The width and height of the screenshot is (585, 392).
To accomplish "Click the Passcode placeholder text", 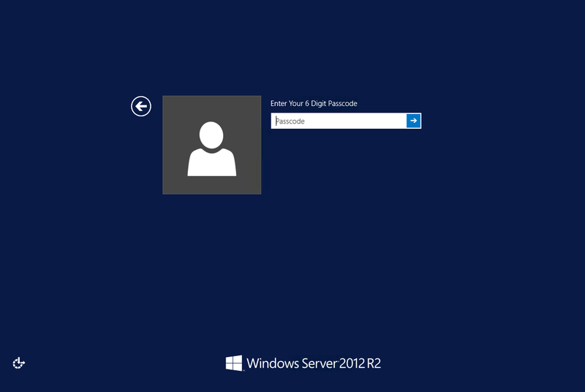I will click(290, 121).
